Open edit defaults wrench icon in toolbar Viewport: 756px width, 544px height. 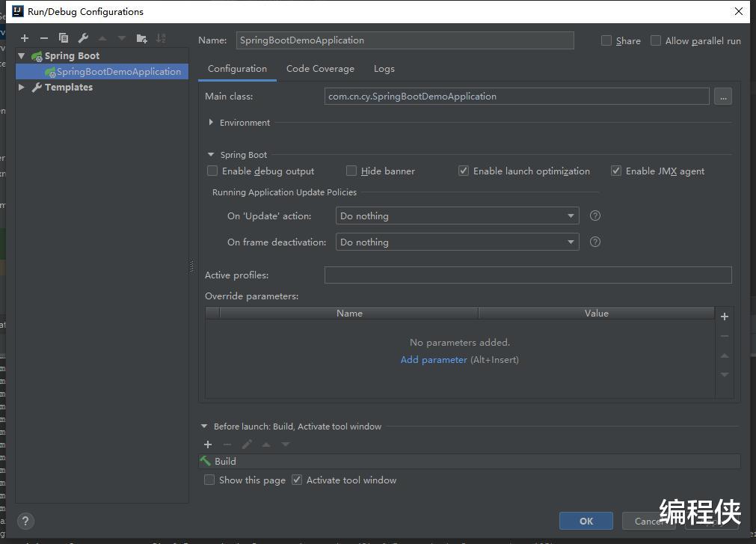click(x=83, y=38)
